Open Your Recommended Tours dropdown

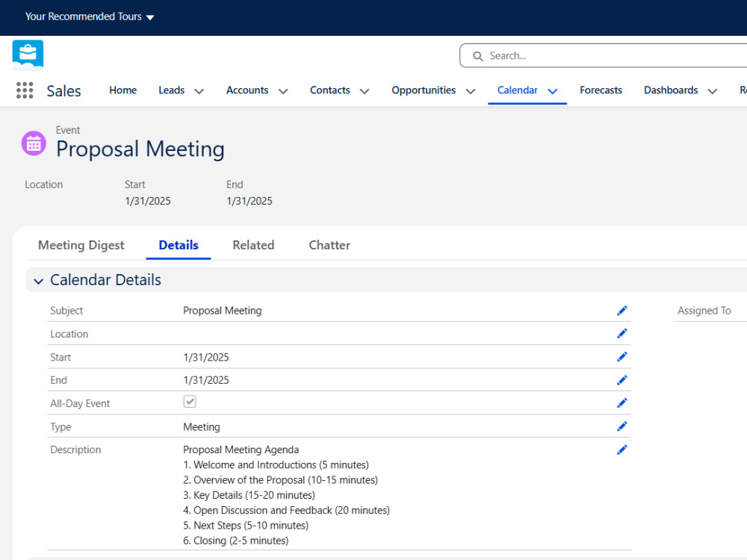90,16
